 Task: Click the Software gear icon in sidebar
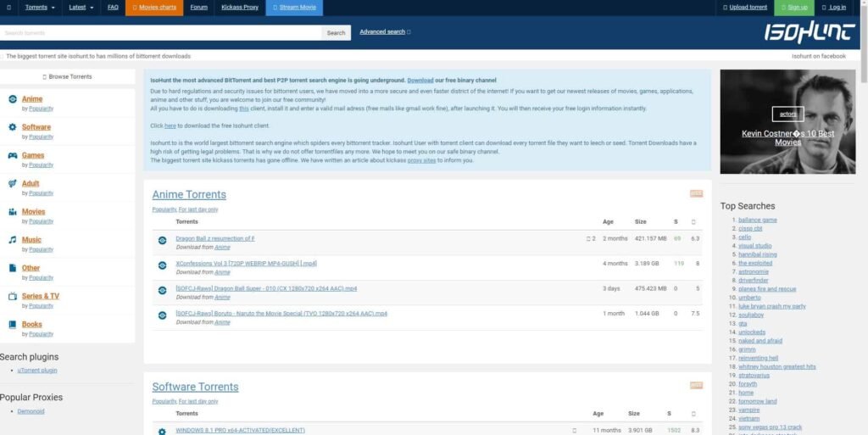tap(12, 127)
